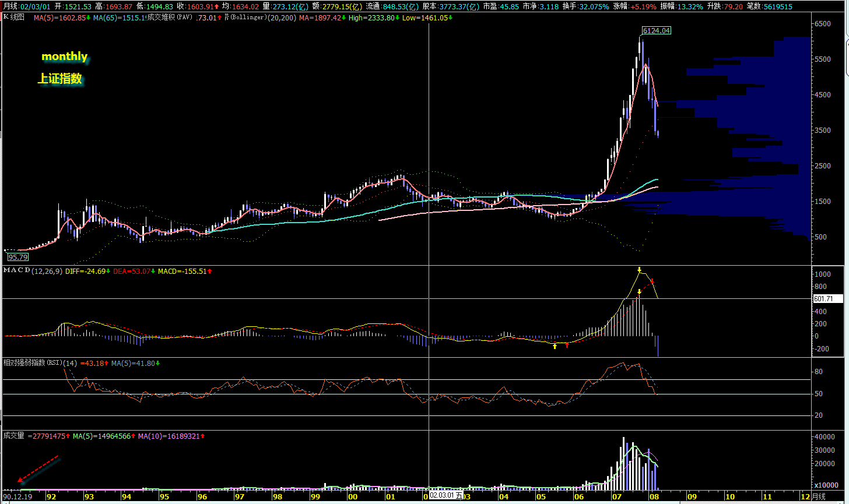Click year 92 on the time axis
Image resolution: width=849 pixels, height=504 pixels.
pyautogui.click(x=51, y=496)
